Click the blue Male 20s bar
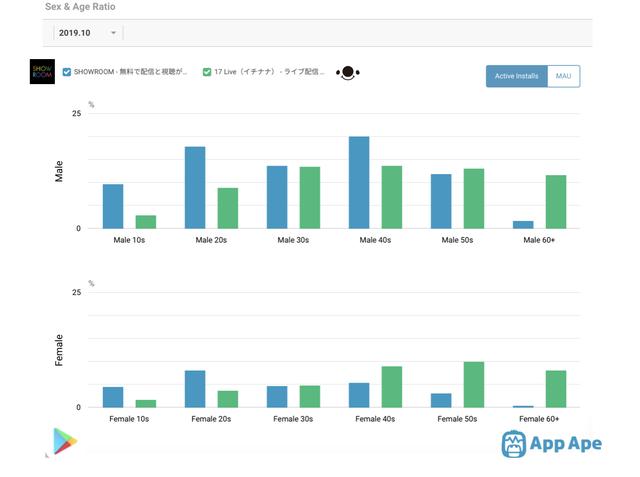The height and width of the screenshot is (477, 640). coord(195,187)
